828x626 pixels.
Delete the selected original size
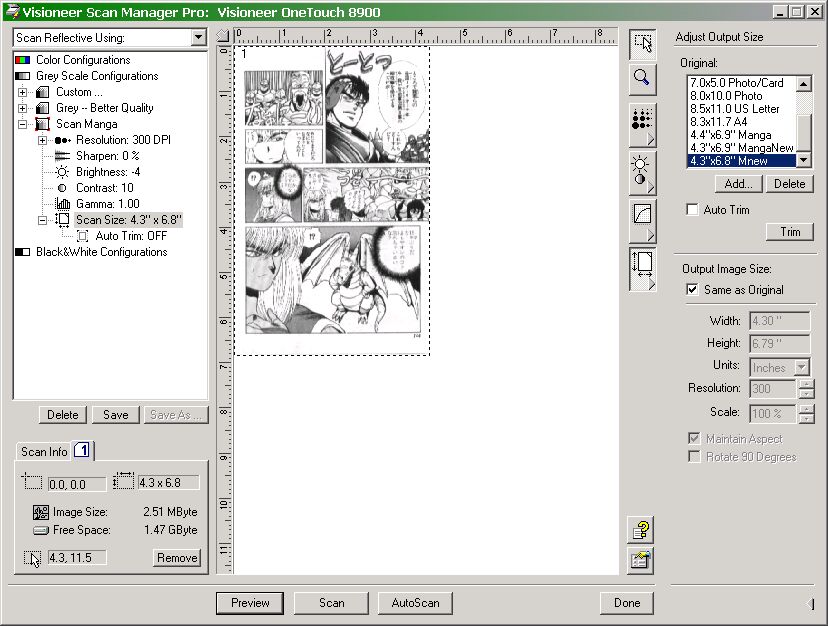tap(789, 184)
